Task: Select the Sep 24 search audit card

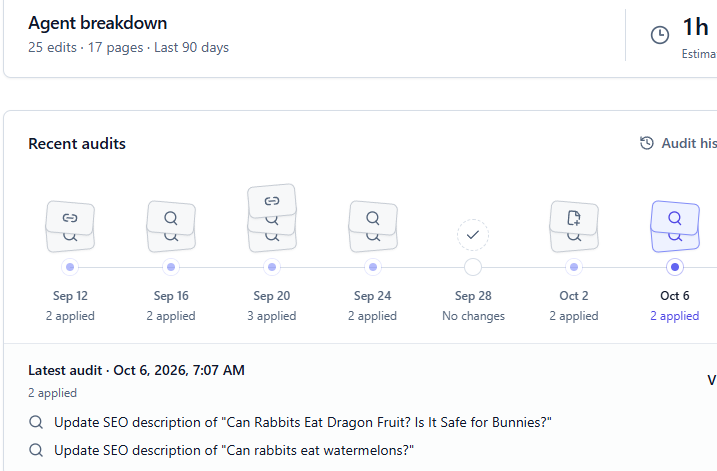Action: [373, 218]
